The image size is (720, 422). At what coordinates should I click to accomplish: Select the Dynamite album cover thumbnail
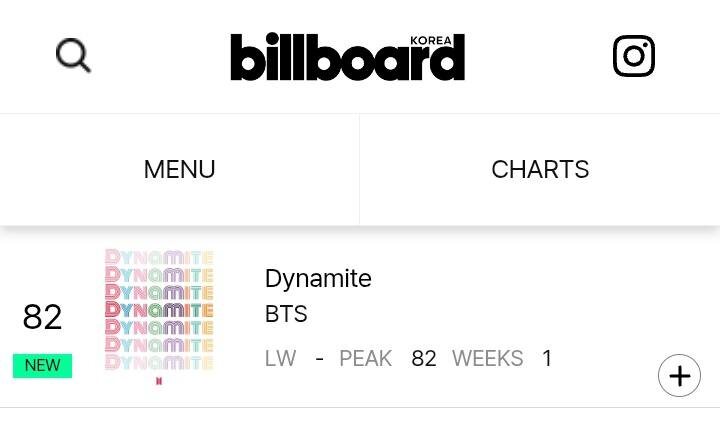tap(159, 309)
